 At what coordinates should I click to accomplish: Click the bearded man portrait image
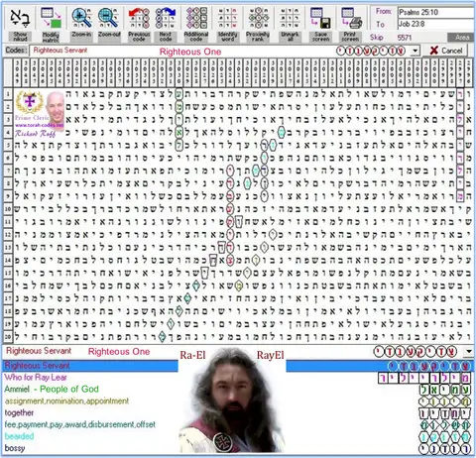(x=232, y=401)
